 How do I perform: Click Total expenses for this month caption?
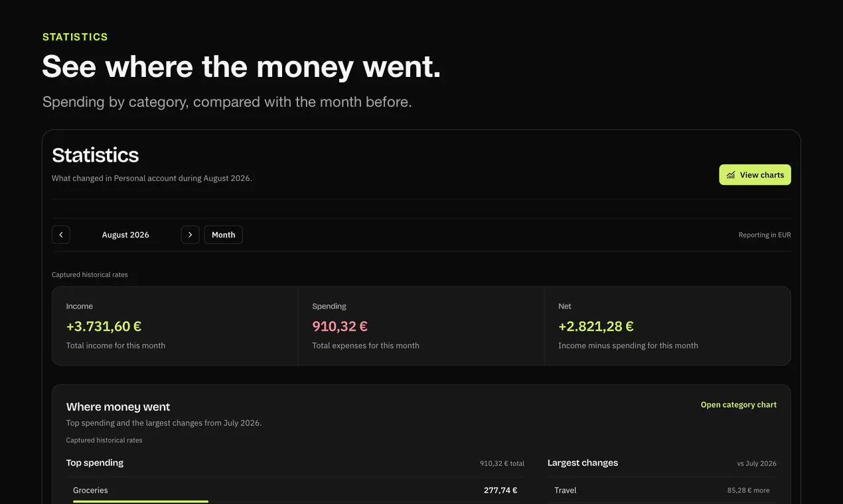pos(366,346)
